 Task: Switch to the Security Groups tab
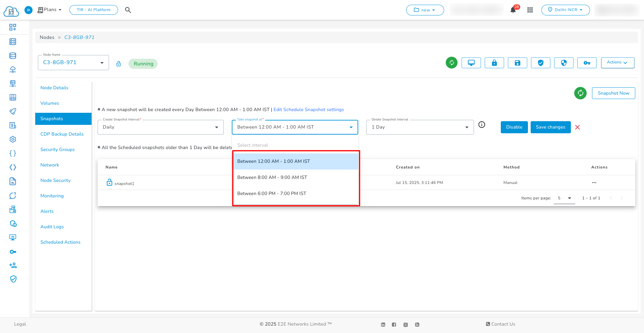coord(57,149)
